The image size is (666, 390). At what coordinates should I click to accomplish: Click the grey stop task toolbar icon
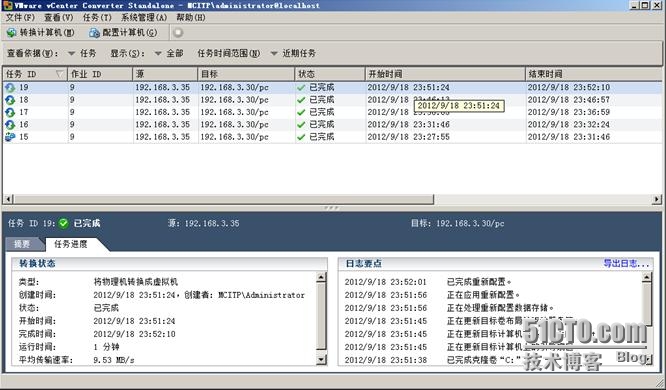click(178, 33)
